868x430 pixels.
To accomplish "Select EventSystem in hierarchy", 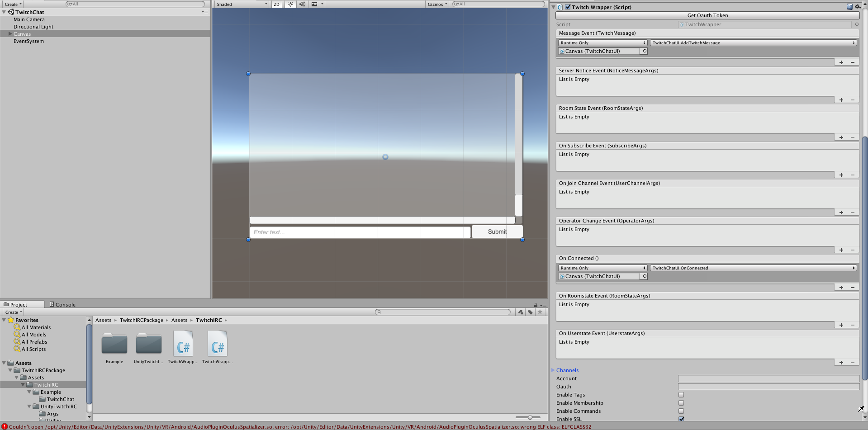I will (28, 41).
